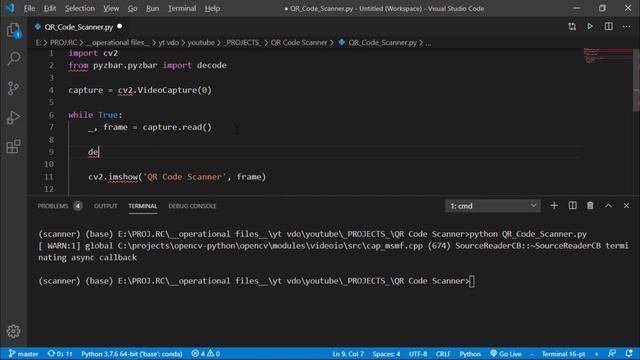Viewport: 640px width, 360px height.
Task: Select Python interpreter 3.7.6 in status bar
Action: tap(131, 354)
